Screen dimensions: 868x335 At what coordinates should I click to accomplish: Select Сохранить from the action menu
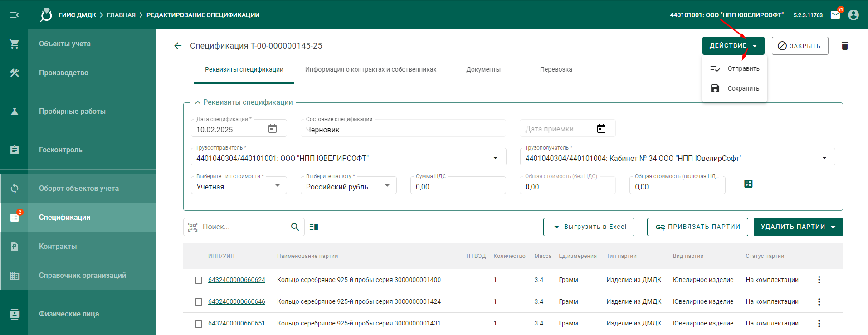(x=735, y=89)
